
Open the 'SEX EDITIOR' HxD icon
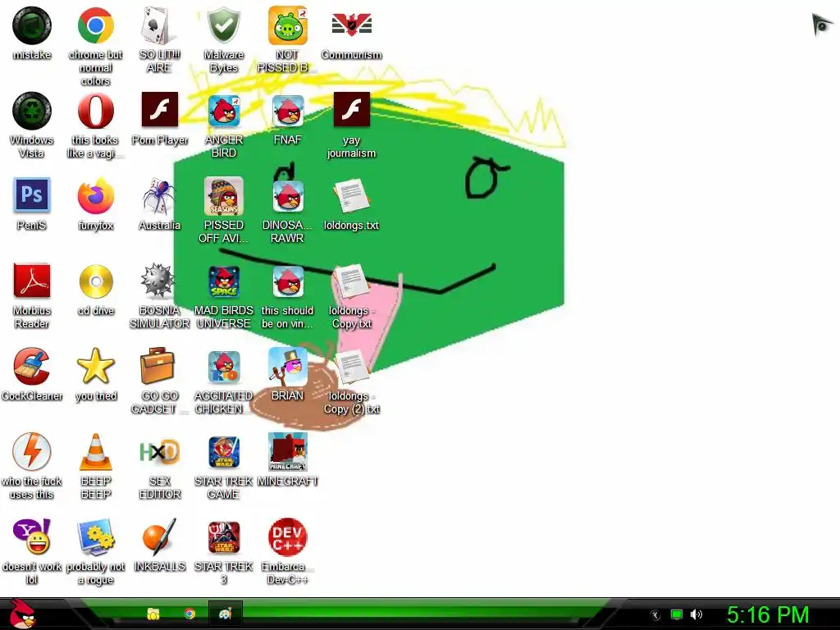(x=159, y=452)
